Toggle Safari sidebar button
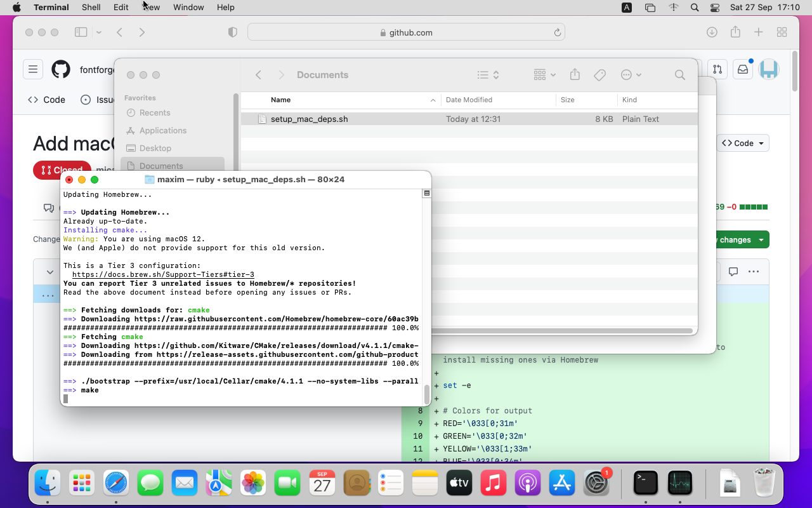The width and height of the screenshot is (812, 508). [x=81, y=32]
